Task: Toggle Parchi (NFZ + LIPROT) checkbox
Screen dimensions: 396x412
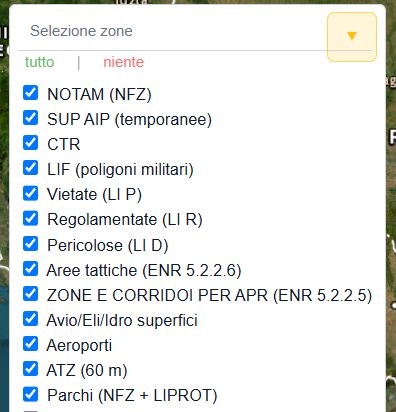Action: click(30, 394)
